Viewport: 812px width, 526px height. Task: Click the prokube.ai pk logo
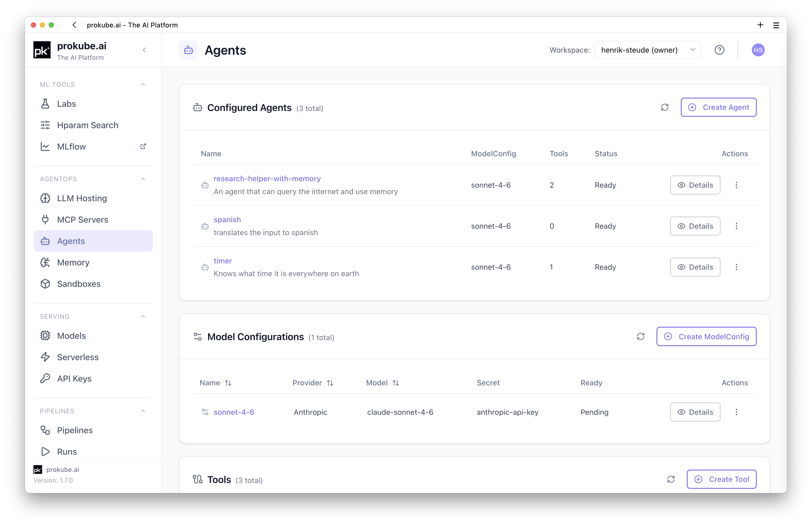[42, 50]
